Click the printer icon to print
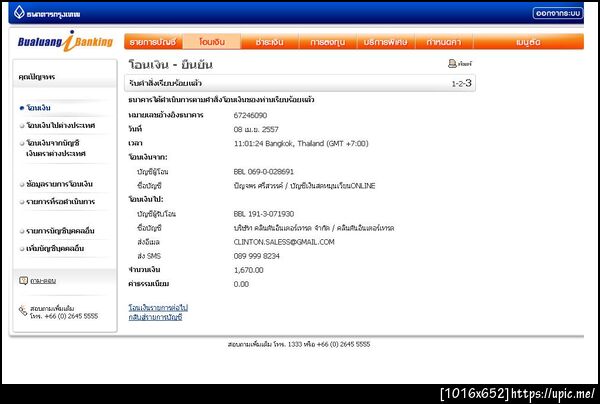Image resolution: width=600 pixels, height=404 pixels. tap(452, 64)
